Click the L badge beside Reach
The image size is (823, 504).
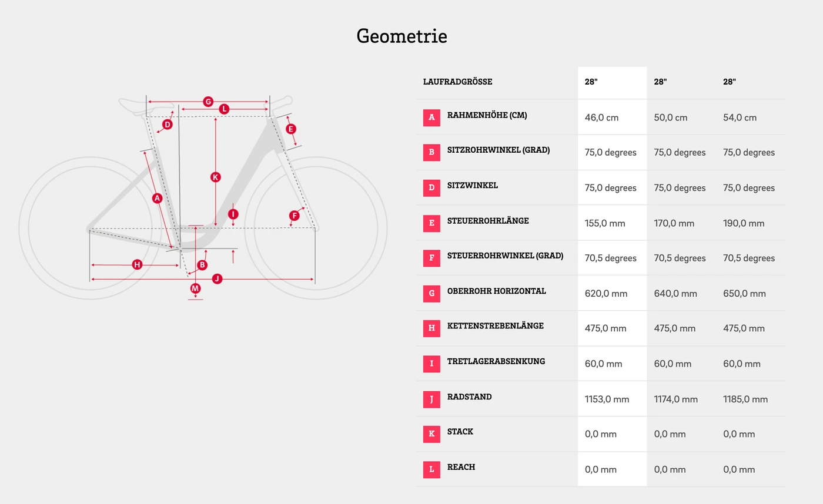click(431, 469)
